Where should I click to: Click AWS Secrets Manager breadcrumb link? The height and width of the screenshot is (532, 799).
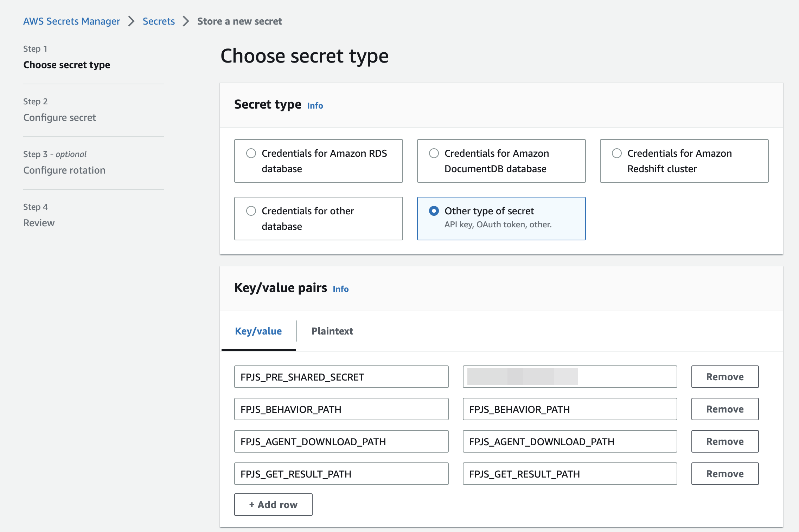pos(72,21)
